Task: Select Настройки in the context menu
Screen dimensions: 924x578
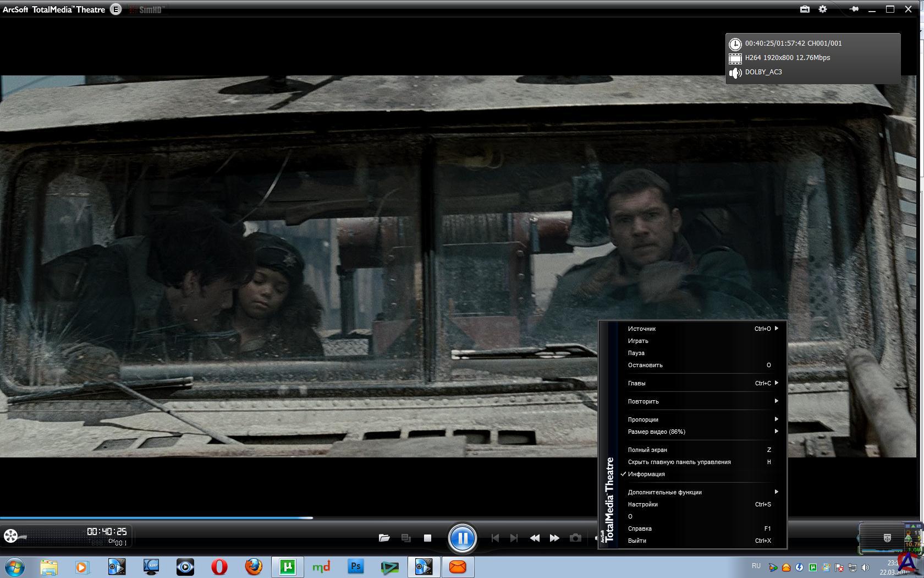Action: click(x=642, y=504)
